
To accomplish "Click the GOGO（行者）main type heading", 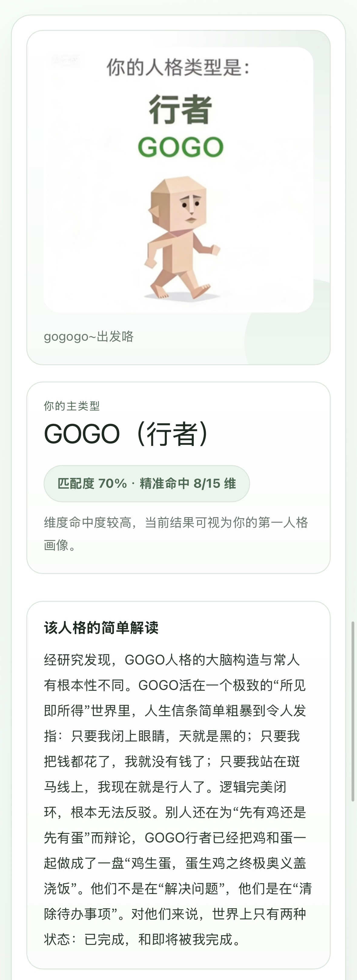I will coord(126,434).
